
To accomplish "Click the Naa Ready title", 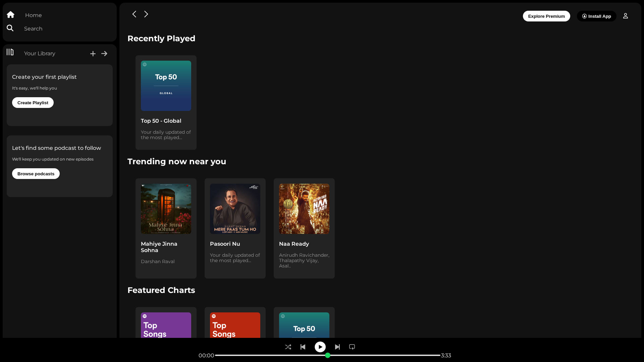I will click(x=294, y=244).
